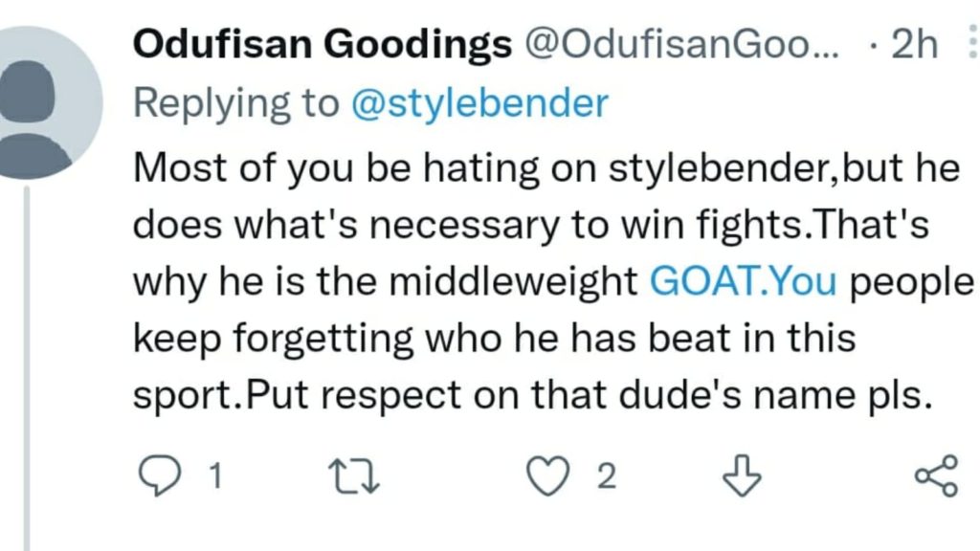
Task: Open the 2h timestamp permalink
Action: (x=914, y=44)
